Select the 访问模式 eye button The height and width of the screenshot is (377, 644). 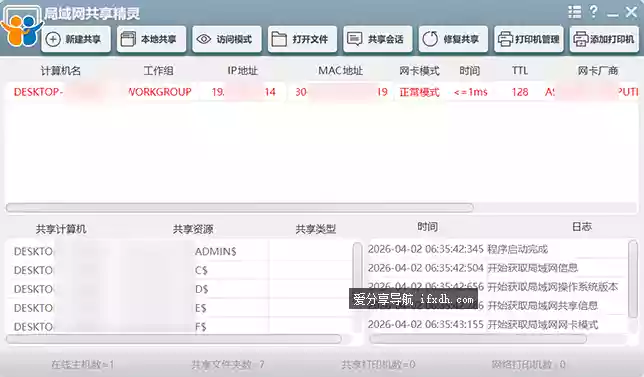[x=227, y=39]
